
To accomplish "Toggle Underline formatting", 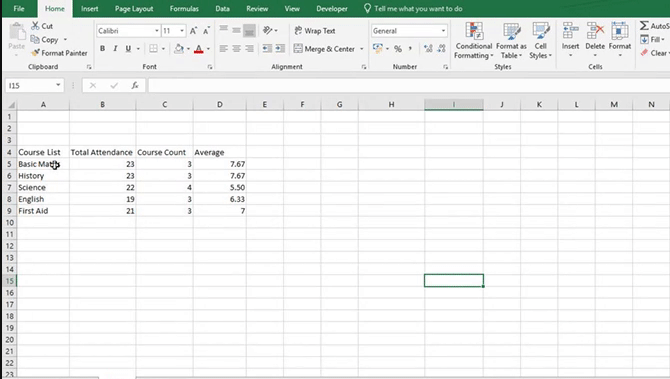I will (128, 49).
